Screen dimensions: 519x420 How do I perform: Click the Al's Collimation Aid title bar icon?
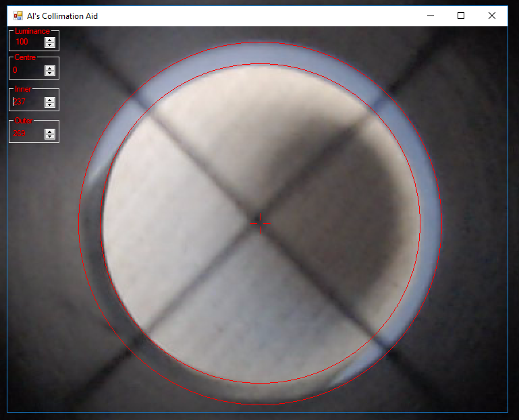18,16
